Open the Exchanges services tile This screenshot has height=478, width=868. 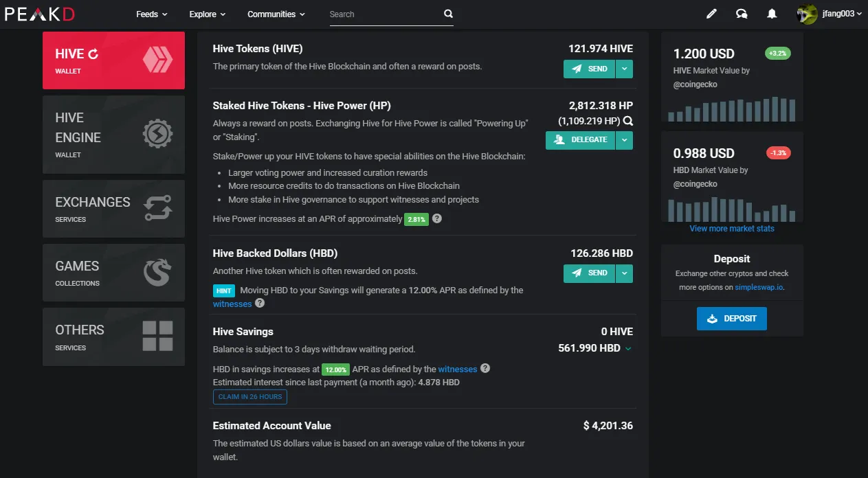point(113,209)
